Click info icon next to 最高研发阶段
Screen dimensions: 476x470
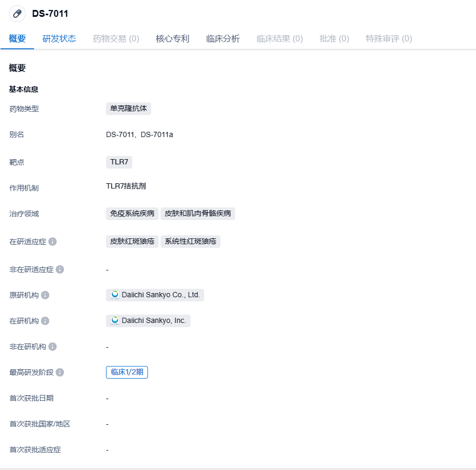click(x=60, y=372)
